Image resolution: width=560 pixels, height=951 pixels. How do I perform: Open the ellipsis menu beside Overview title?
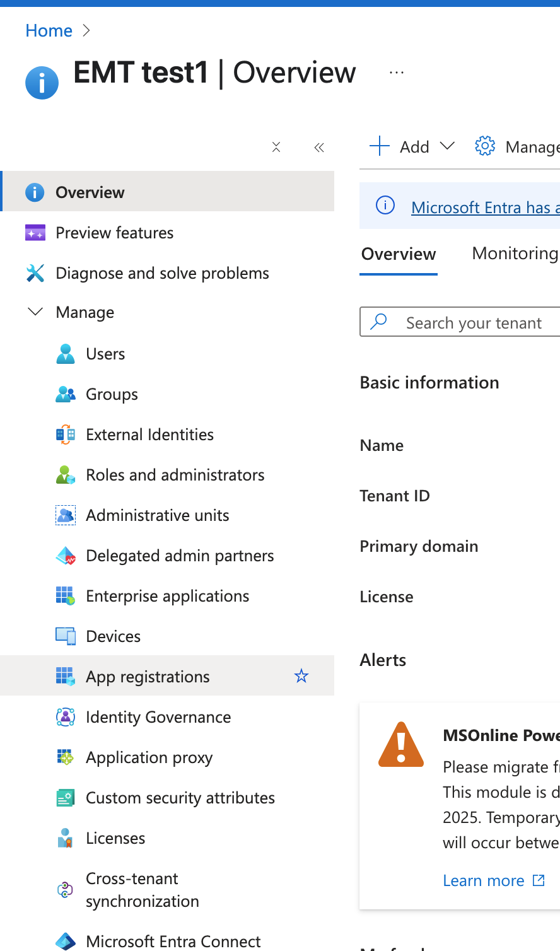397,73
